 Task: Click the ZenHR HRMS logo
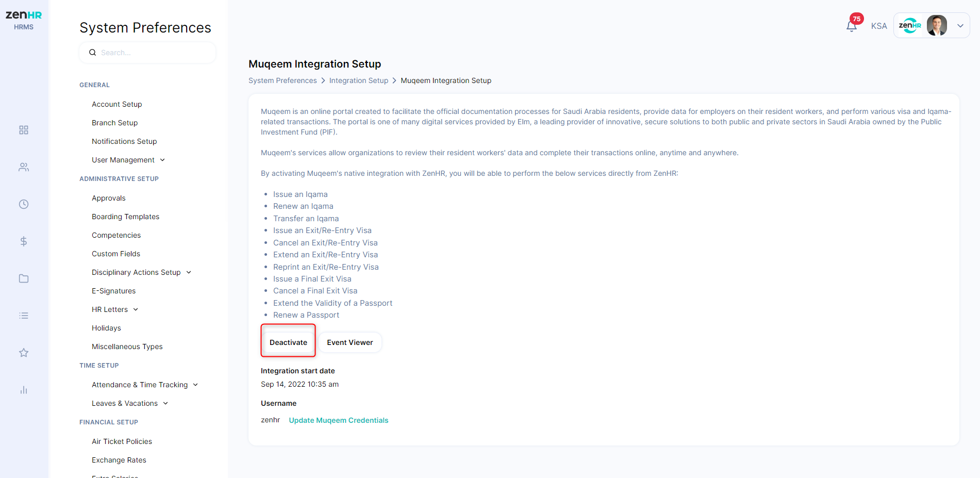pos(24,20)
